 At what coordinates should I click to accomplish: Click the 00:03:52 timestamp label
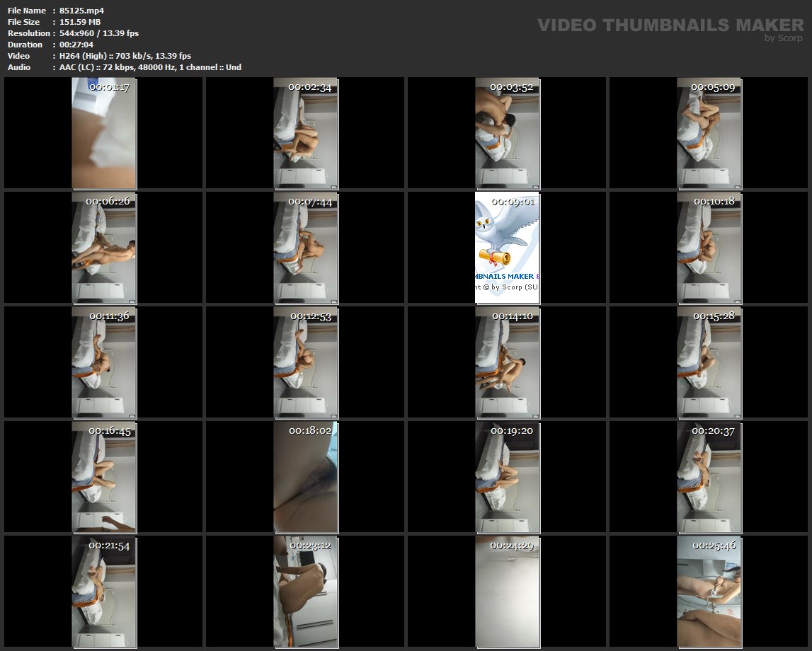(512, 87)
